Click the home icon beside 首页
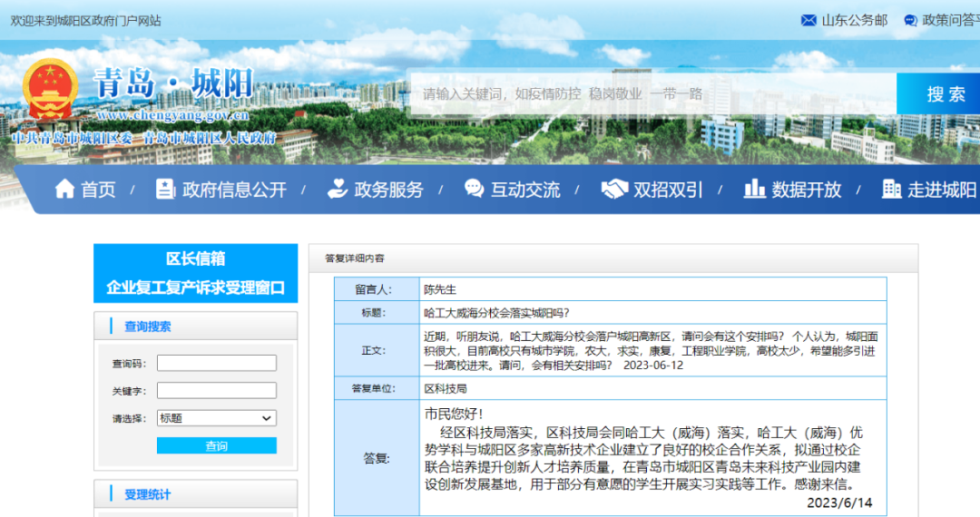The image size is (980, 517). (x=64, y=189)
